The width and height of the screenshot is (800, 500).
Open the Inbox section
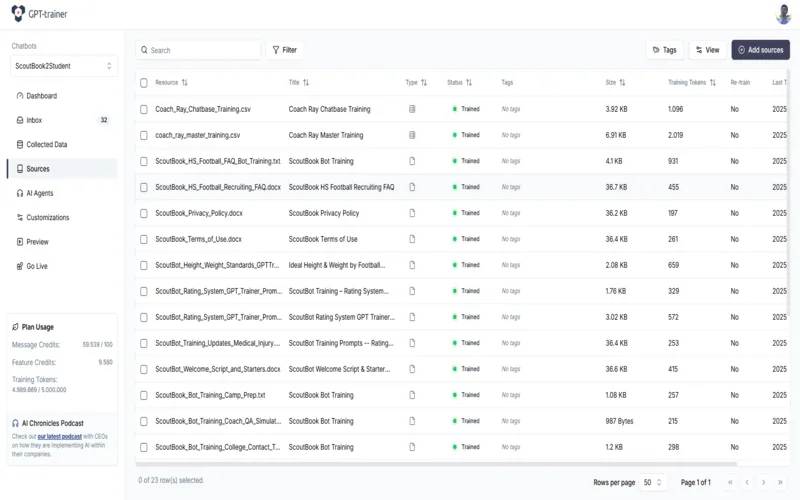[62, 120]
